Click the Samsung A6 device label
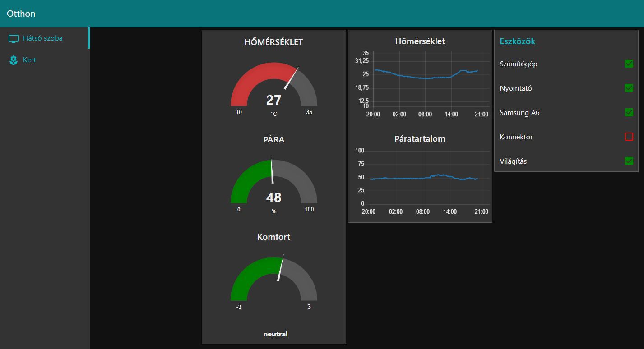The image size is (644, 349). [519, 113]
